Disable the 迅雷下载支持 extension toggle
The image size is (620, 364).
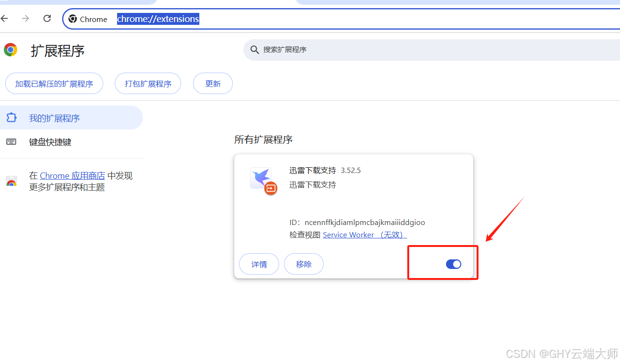454,264
